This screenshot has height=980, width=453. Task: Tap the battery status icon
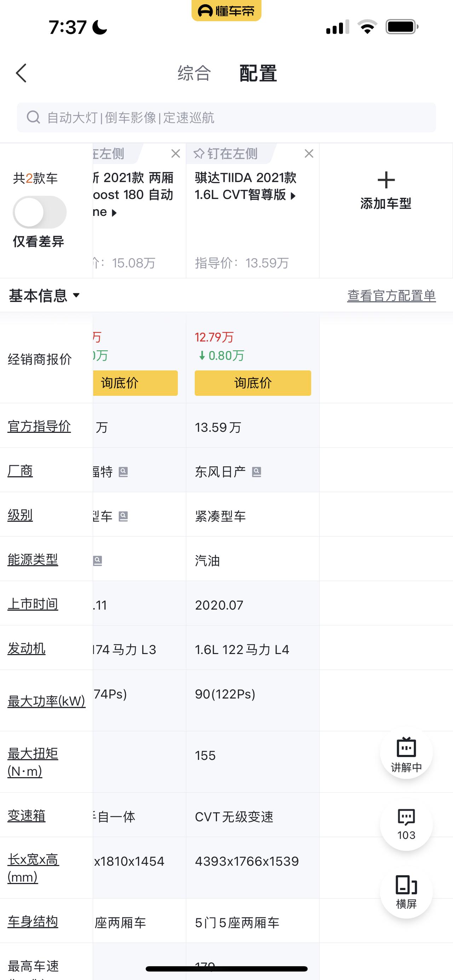(402, 27)
